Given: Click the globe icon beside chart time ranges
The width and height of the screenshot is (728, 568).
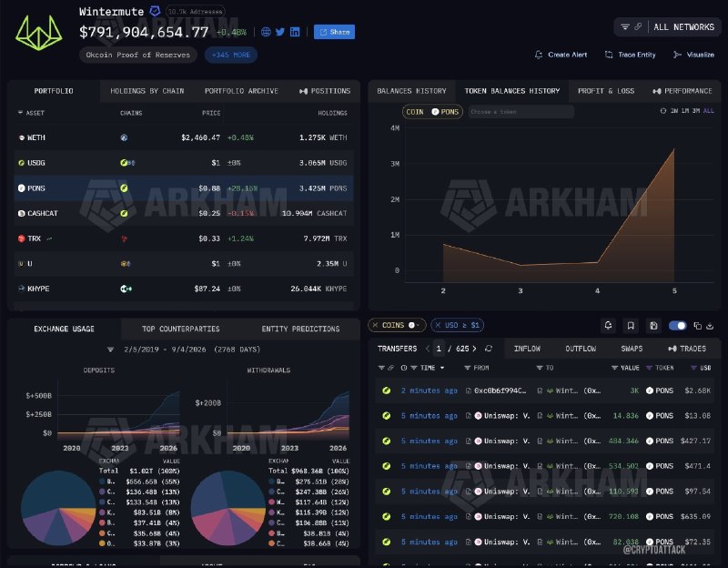Looking at the screenshot, I should coord(663,111).
